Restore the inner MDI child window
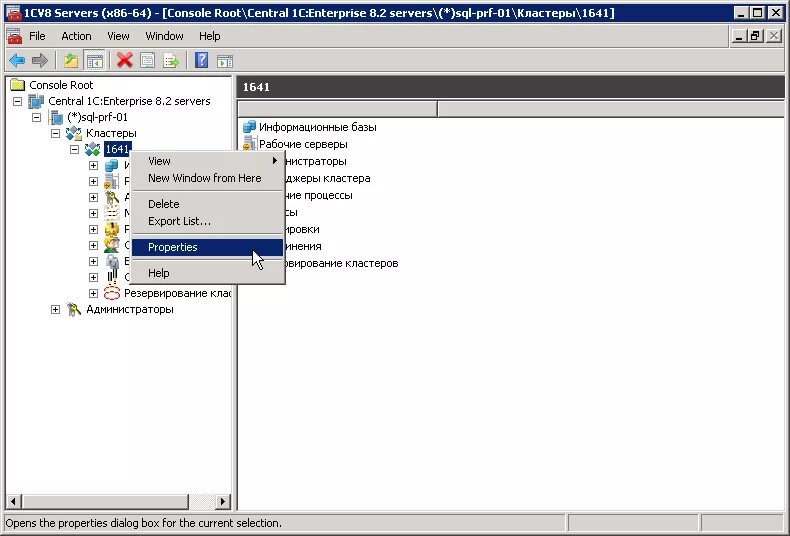The image size is (790, 536). tap(755, 36)
